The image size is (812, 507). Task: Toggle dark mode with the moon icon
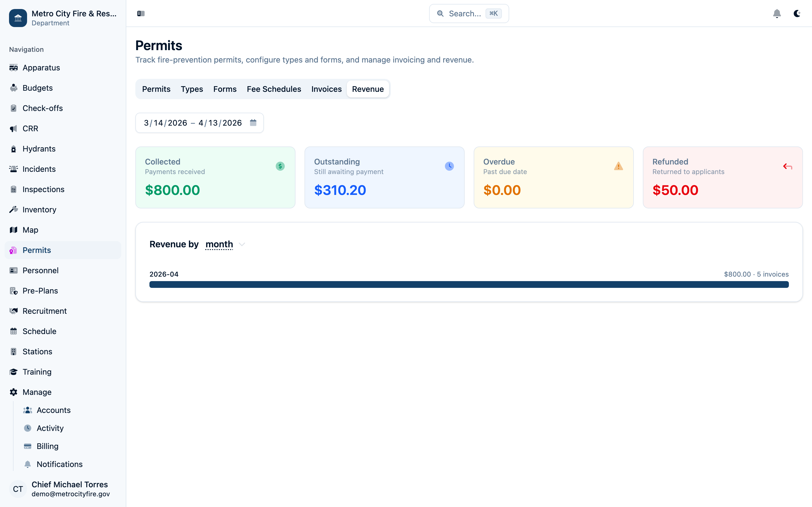(x=797, y=14)
